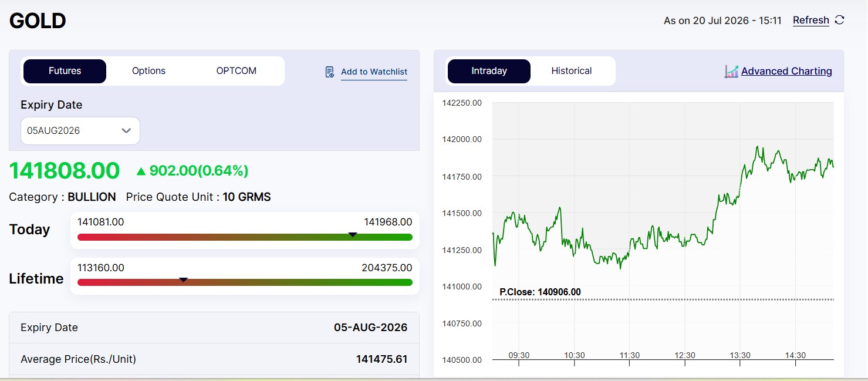Viewport: 868px width, 381px height.
Task: Click the 10:30 time axis label
Action: click(x=574, y=355)
